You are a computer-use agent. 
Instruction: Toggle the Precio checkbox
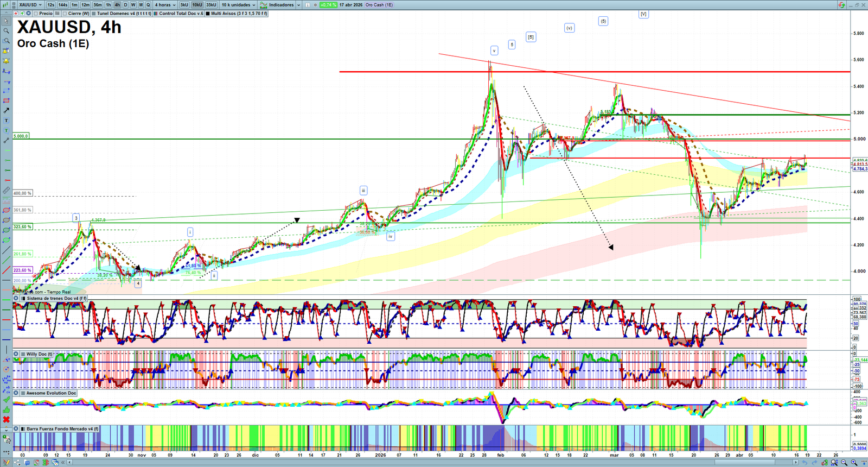pos(36,14)
